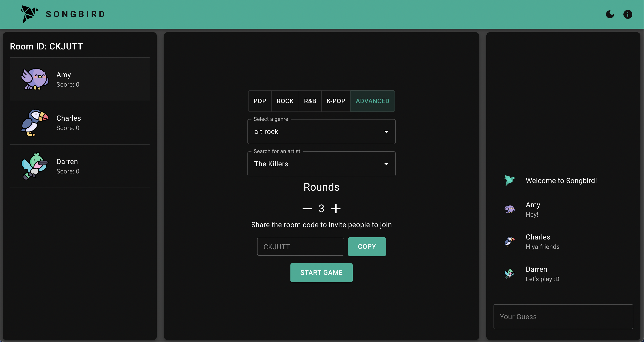Image resolution: width=644 pixels, height=342 pixels.
Task: Expand the Search for an artist dropdown
Action: [321, 164]
